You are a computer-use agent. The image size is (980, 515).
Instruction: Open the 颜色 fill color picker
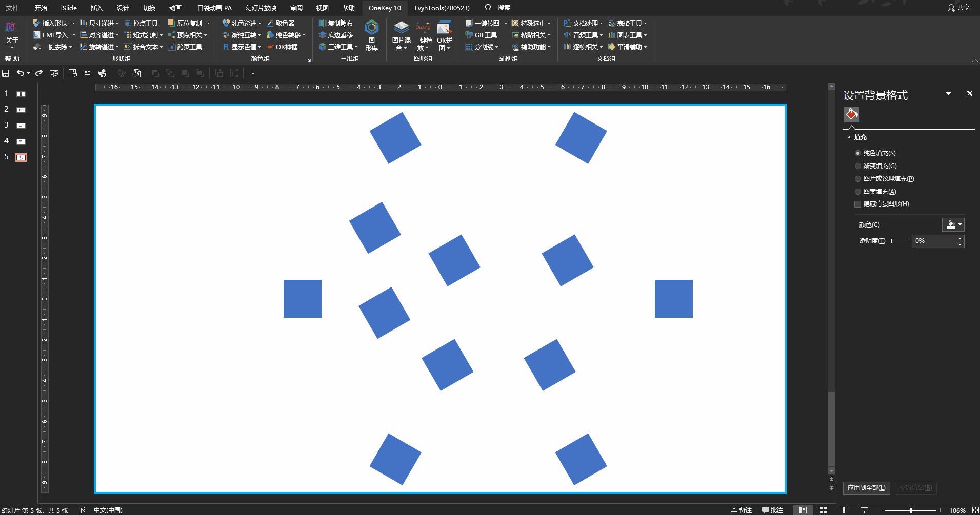pos(953,224)
